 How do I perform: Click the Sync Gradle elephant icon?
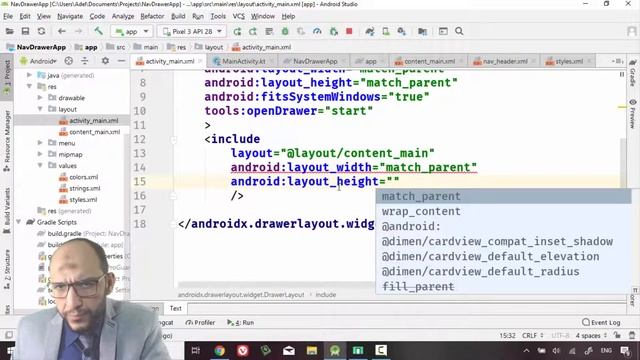coord(370,31)
